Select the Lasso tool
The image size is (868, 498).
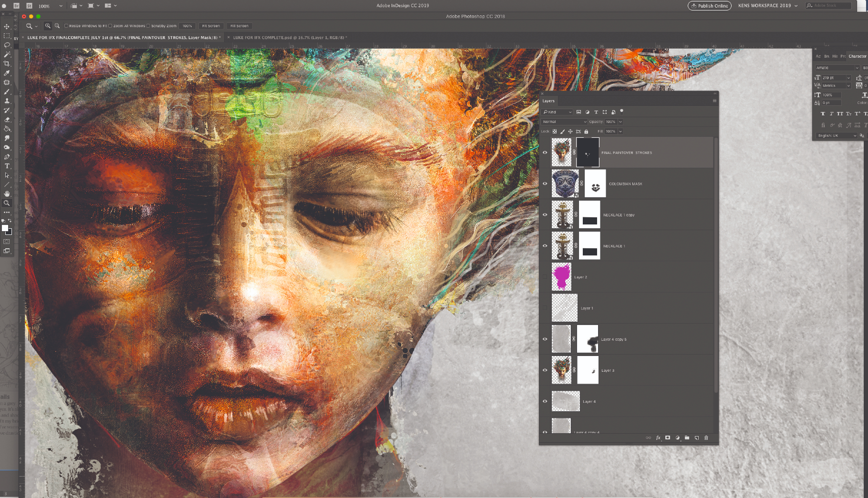7,45
